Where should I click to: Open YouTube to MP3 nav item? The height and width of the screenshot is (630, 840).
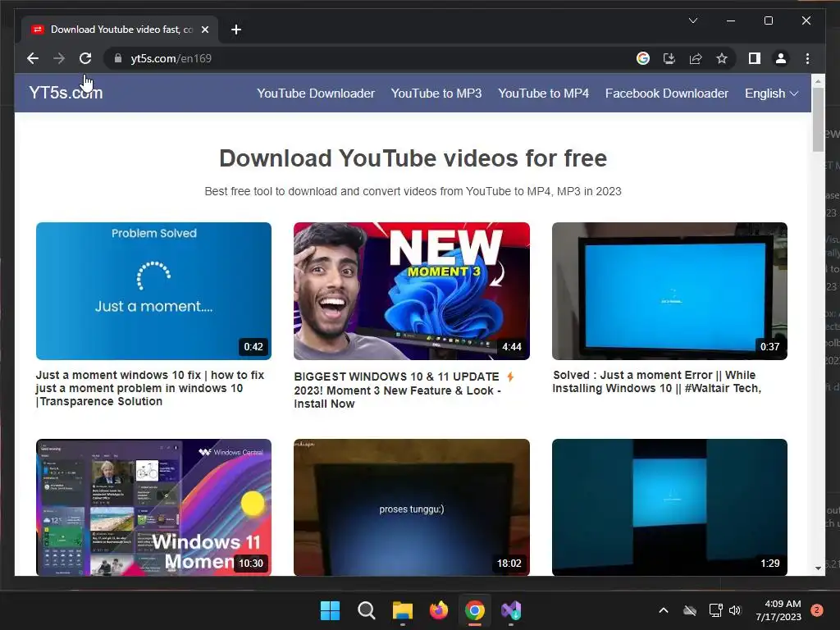point(436,94)
